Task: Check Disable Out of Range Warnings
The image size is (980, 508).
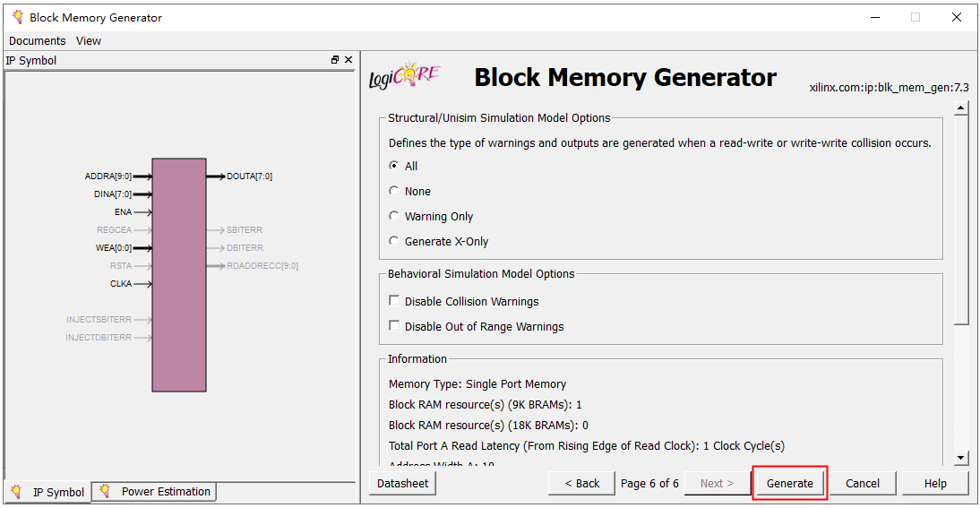Action: pyautogui.click(x=394, y=326)
